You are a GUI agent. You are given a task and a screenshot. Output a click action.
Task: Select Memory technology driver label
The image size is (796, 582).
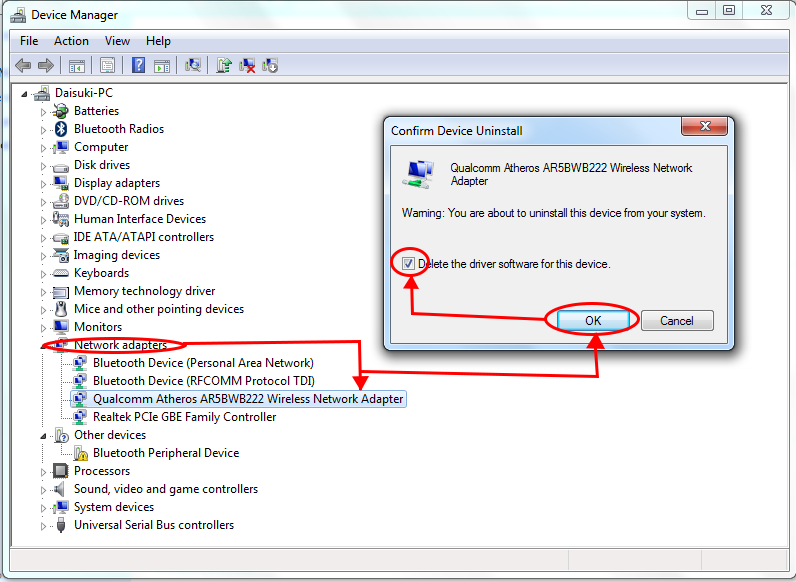coord(145,291)
